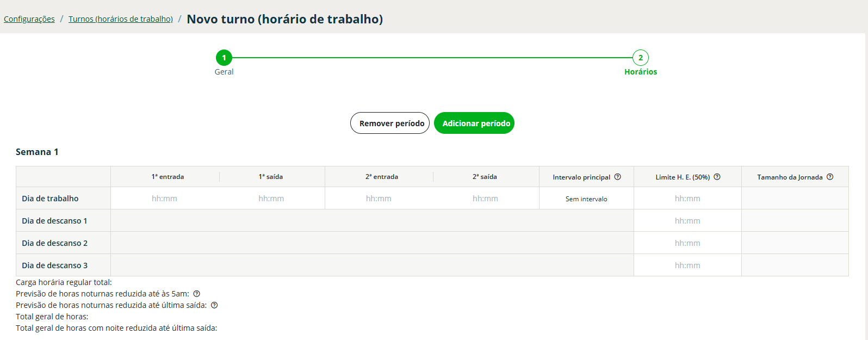Focus 1ª saída field for Dia de trabalho

[271, 199]
